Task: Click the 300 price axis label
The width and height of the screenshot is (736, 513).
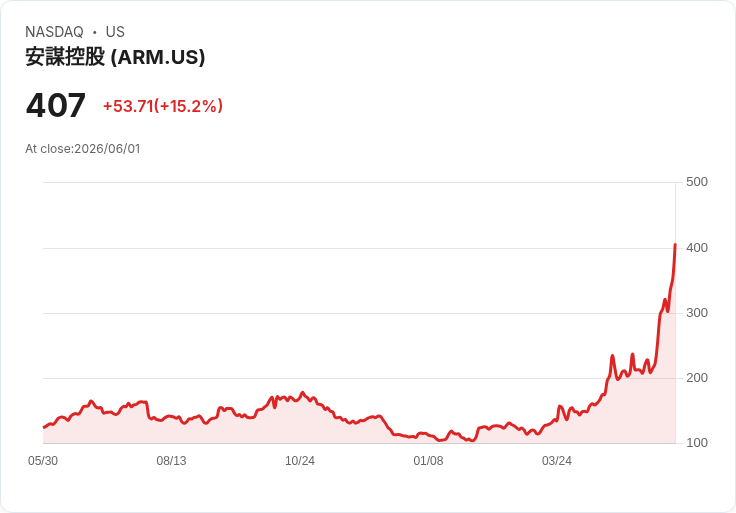Action: (x=697, y=313)
